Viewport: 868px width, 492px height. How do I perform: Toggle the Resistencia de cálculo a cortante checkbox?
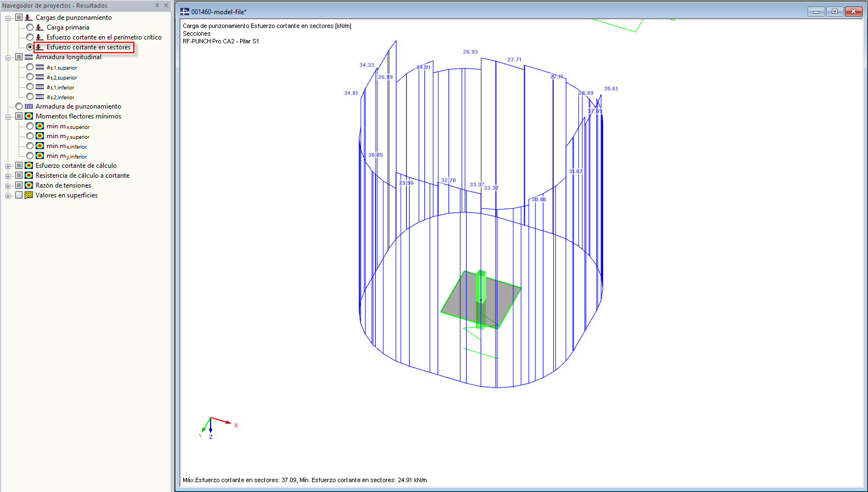coord(19,176)
